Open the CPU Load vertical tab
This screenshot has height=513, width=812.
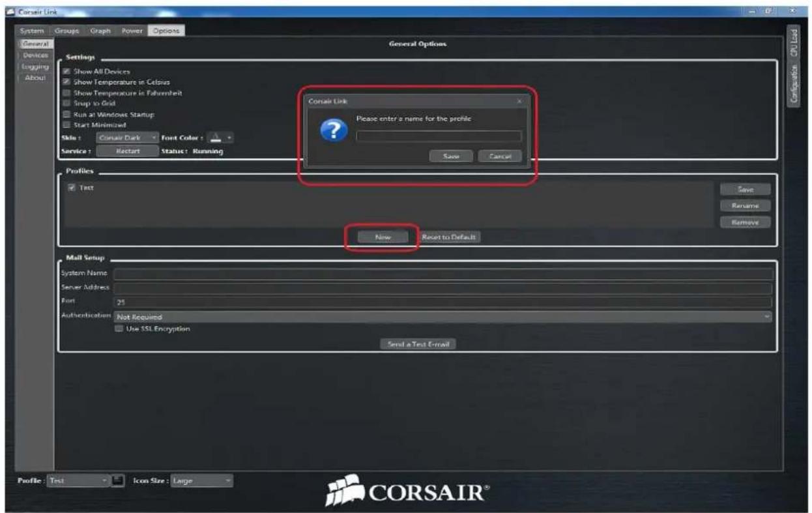(x=793, y=44)
